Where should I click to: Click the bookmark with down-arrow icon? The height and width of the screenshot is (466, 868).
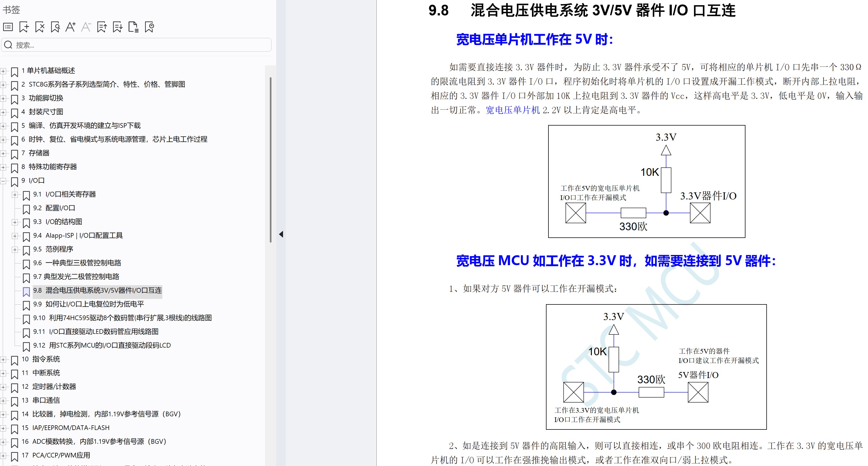tap(118, 27)
